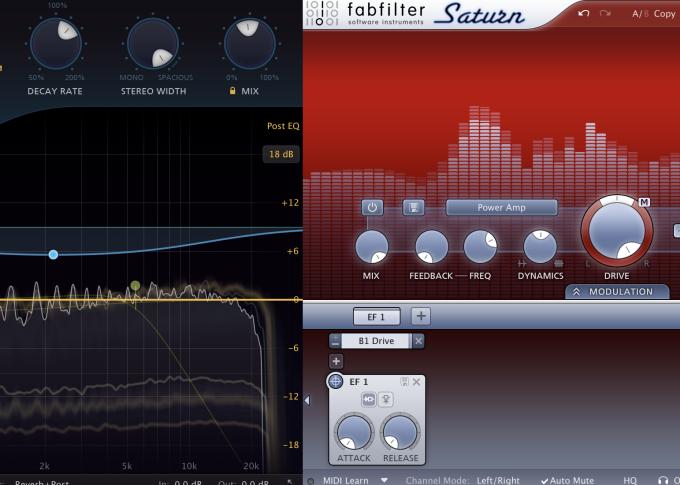Click the STEREO WIDTH knob
This screenshot has width=680, height=485.
tap(153, 43)
